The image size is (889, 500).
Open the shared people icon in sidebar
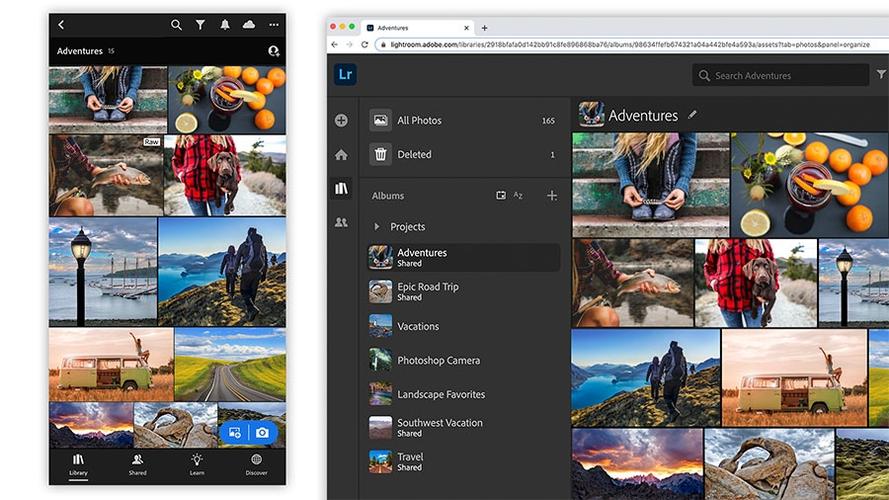pos(341,222)
